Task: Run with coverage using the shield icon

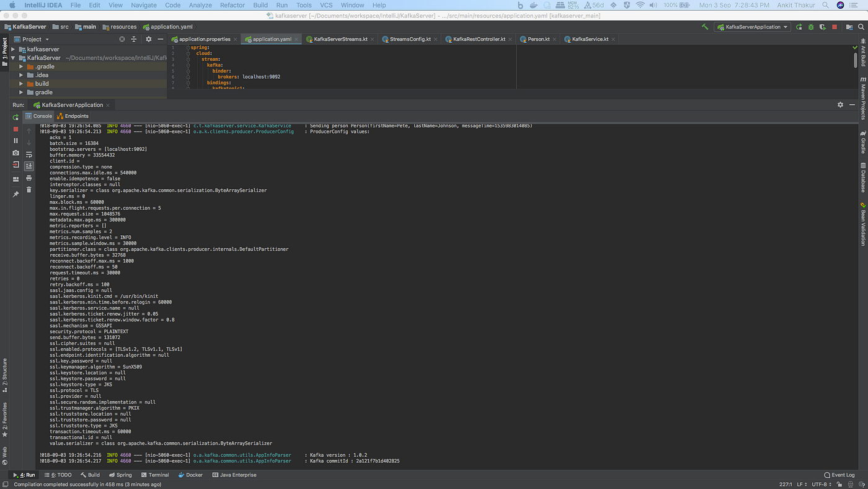Action: (x=823, y=27)
